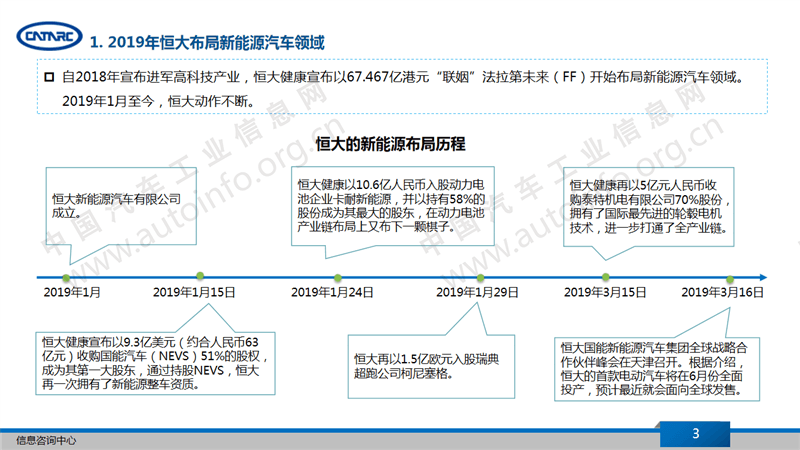Select the date label '2019年1月'
Screen dimensions: 800x450
[72, 292]
